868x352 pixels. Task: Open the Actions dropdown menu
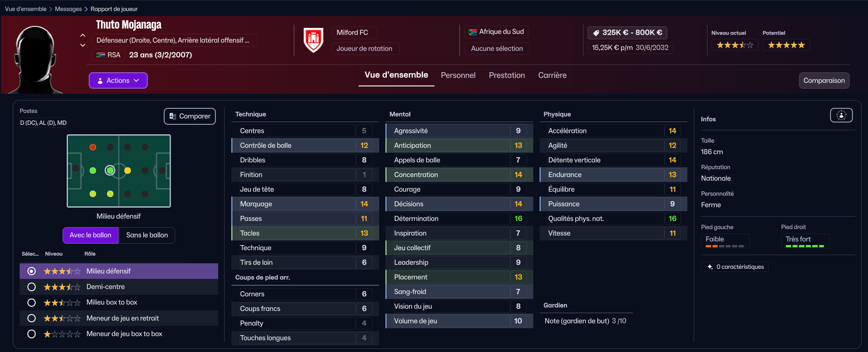118,80
